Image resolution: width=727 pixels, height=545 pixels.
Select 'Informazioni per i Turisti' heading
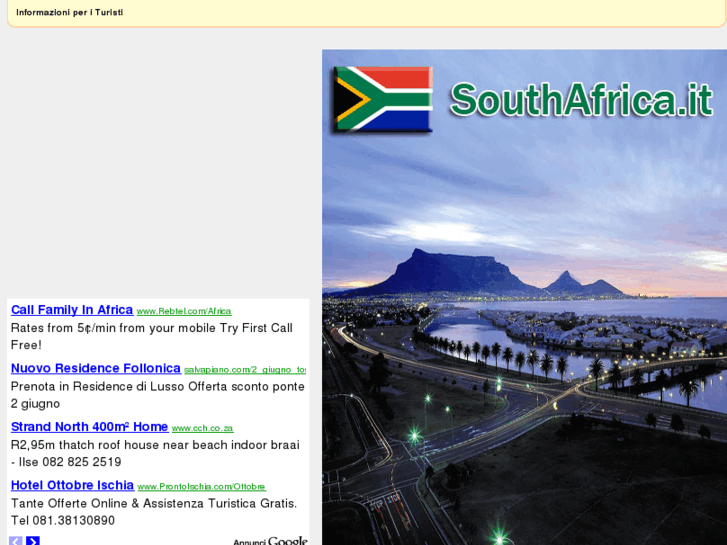pos(70,13)
